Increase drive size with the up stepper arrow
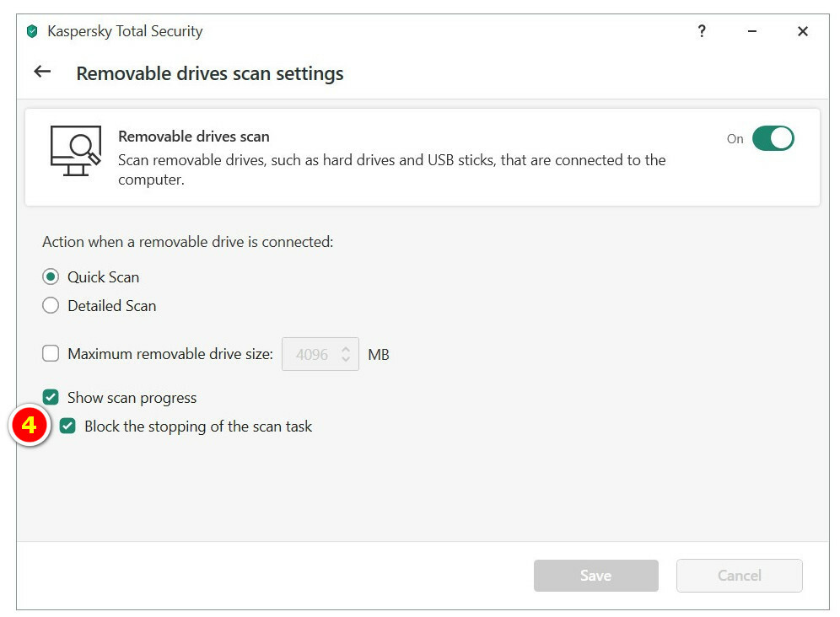Image resolution: width=840 pixels, height=617 pixels. (x=346, y=349)
